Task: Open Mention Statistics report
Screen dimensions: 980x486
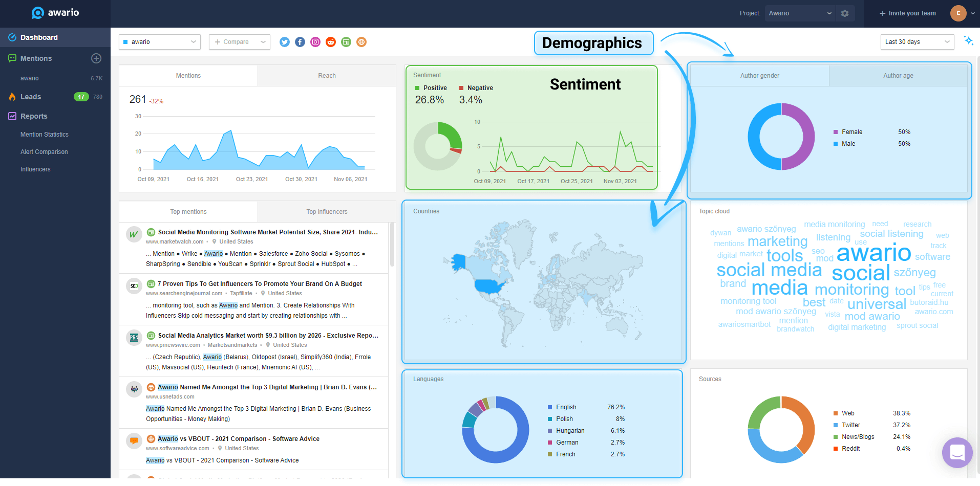Action: click(x=45, y=135)
